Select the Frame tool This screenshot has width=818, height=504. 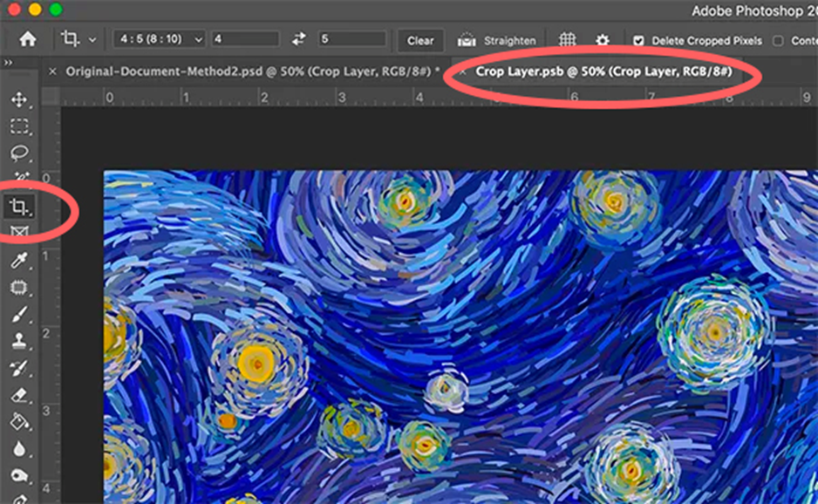pos(19,231)
